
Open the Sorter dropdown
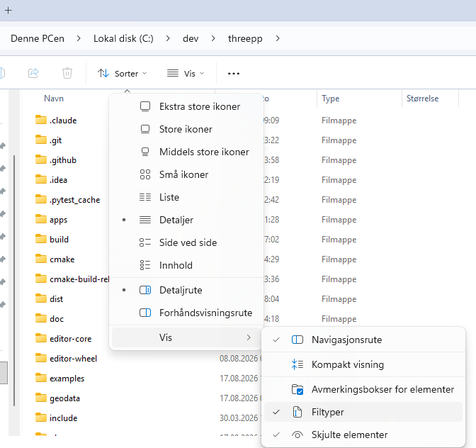[x=123, y=74]
